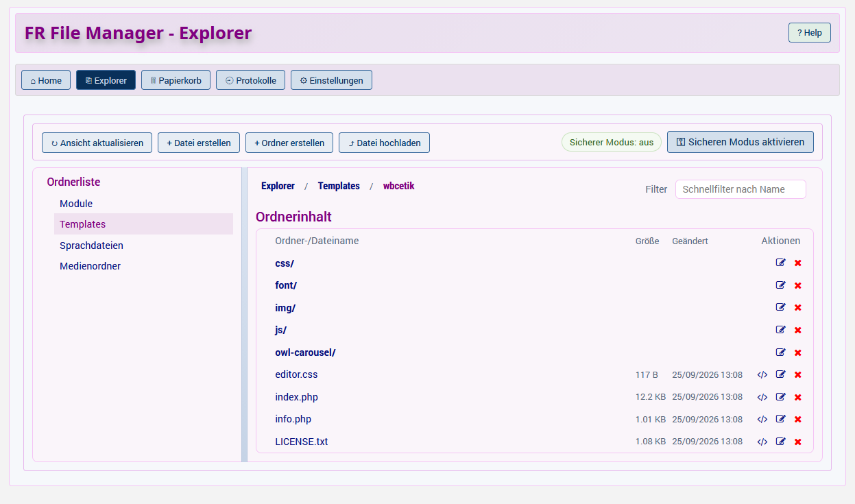Open the Protokolle tab
This screenshot has width=855, height=504.
click(250, 80)
